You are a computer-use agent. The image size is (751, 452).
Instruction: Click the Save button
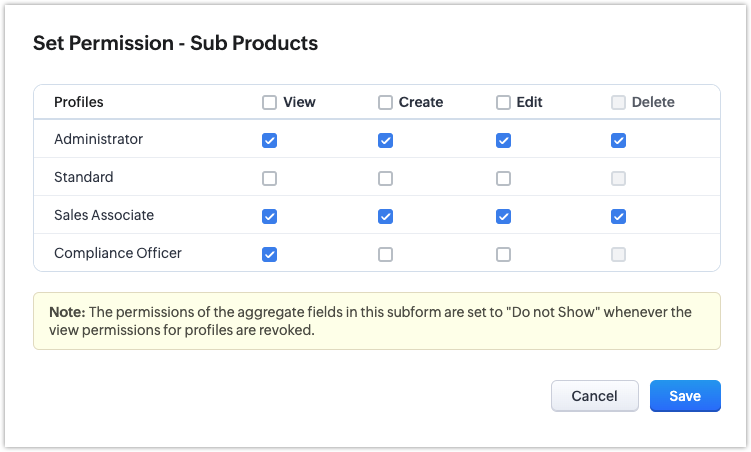[685, 396]
